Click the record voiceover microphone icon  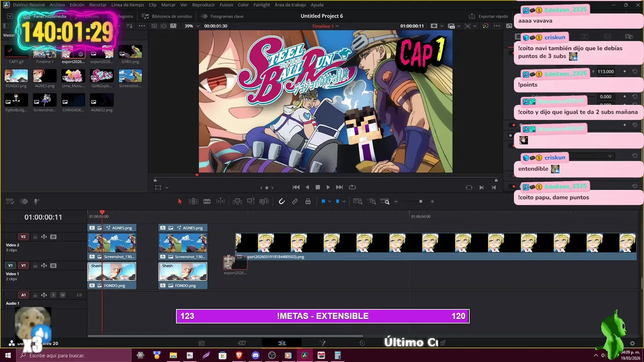(36, 202)
